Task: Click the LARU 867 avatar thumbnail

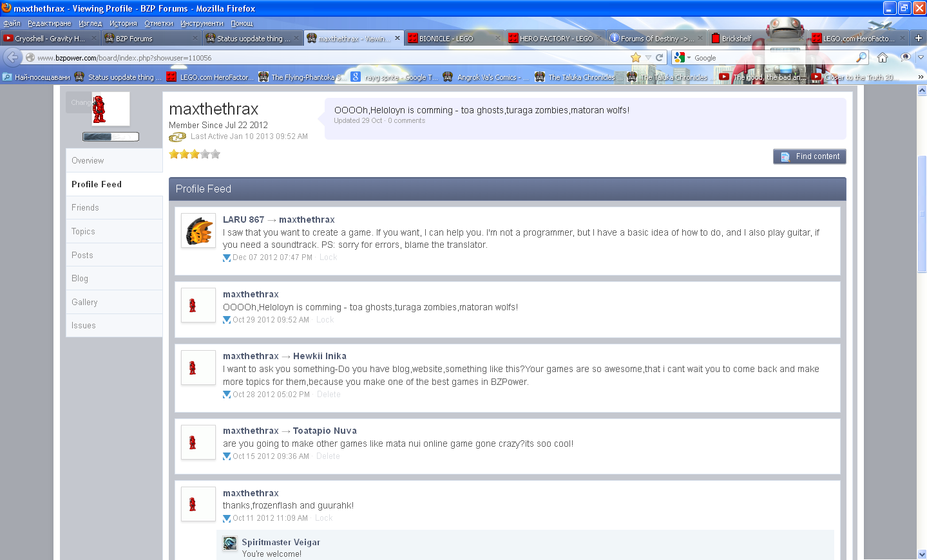Action: [198, 231]
